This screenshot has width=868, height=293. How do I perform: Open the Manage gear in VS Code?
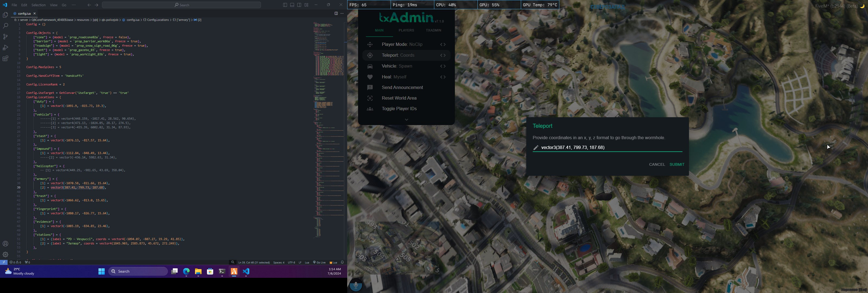pos(5,254)
